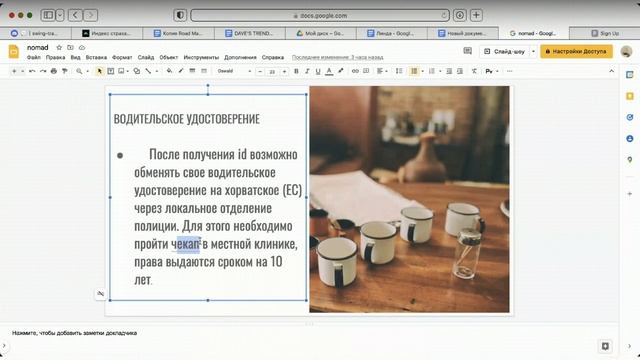The height and width of the screenshot is (360, 640).
Task: Increase the indent
Action: [460, 71]
